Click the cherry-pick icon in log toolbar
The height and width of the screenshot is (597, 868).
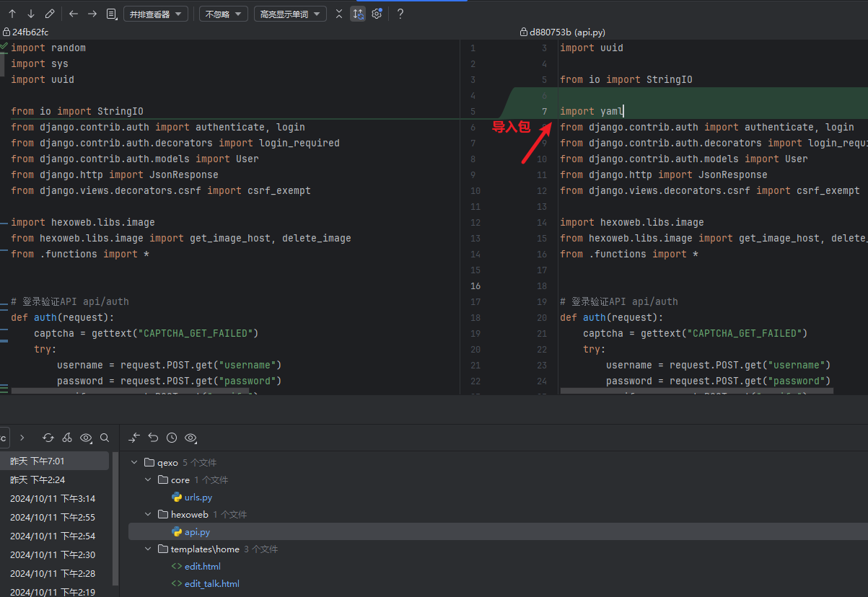(x=67, y=438)
